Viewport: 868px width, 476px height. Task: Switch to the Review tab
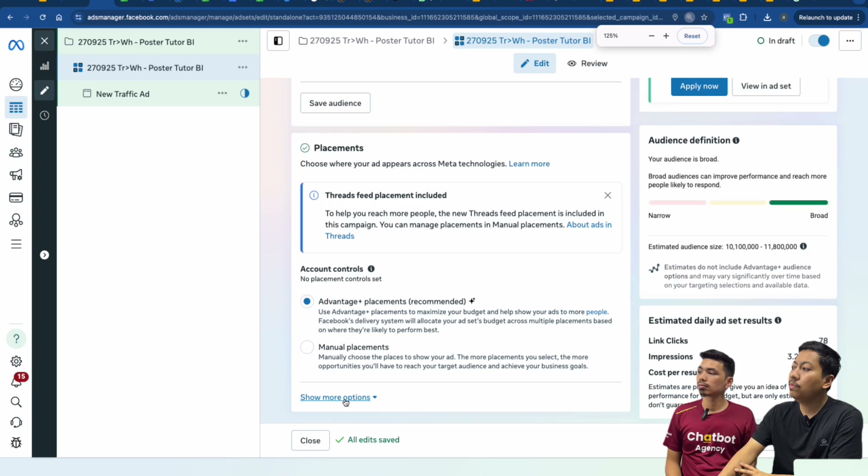pos(587,63)
